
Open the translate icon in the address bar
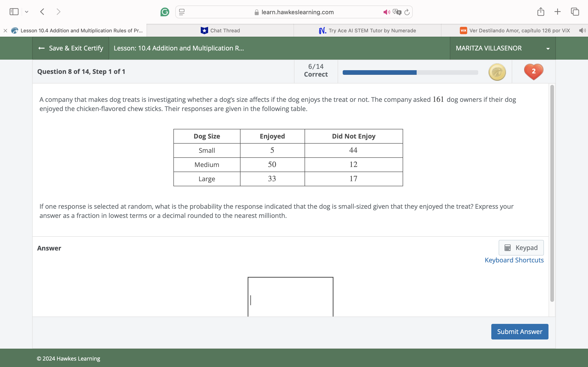pos(397,11)
